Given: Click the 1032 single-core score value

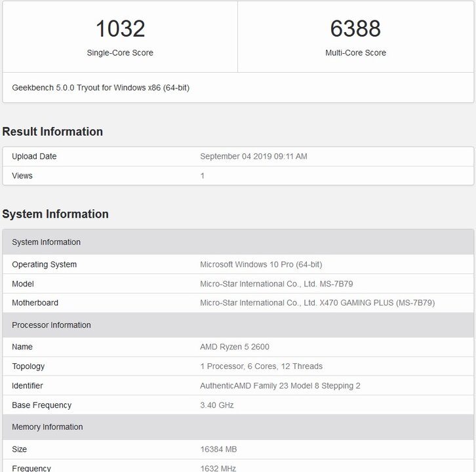Looking at the screenshot, I should [120, 29].
